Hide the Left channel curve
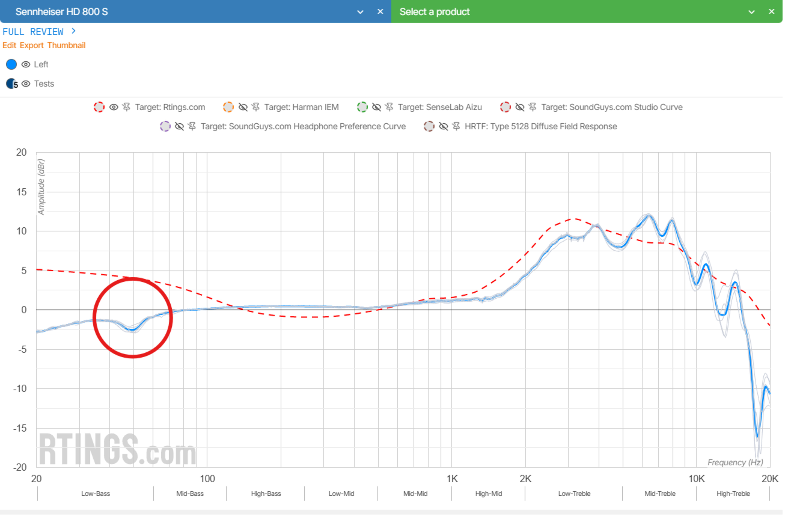 tap(26, 65)
